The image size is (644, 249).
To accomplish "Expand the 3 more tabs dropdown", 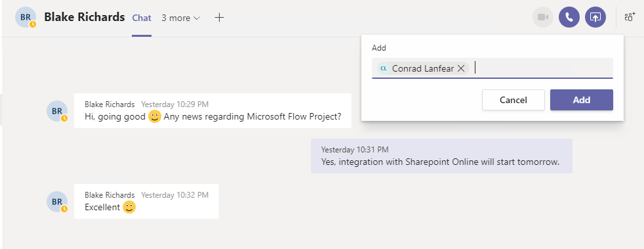I will point(181,18).
